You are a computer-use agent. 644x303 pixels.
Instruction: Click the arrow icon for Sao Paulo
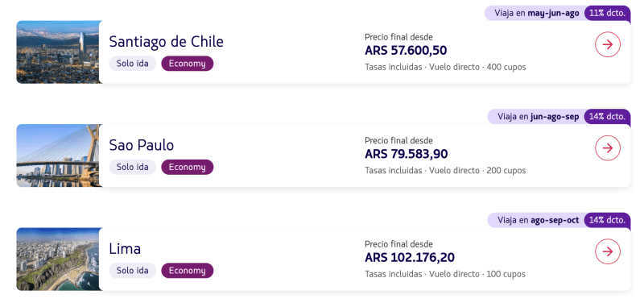click(x=608, y=148)
